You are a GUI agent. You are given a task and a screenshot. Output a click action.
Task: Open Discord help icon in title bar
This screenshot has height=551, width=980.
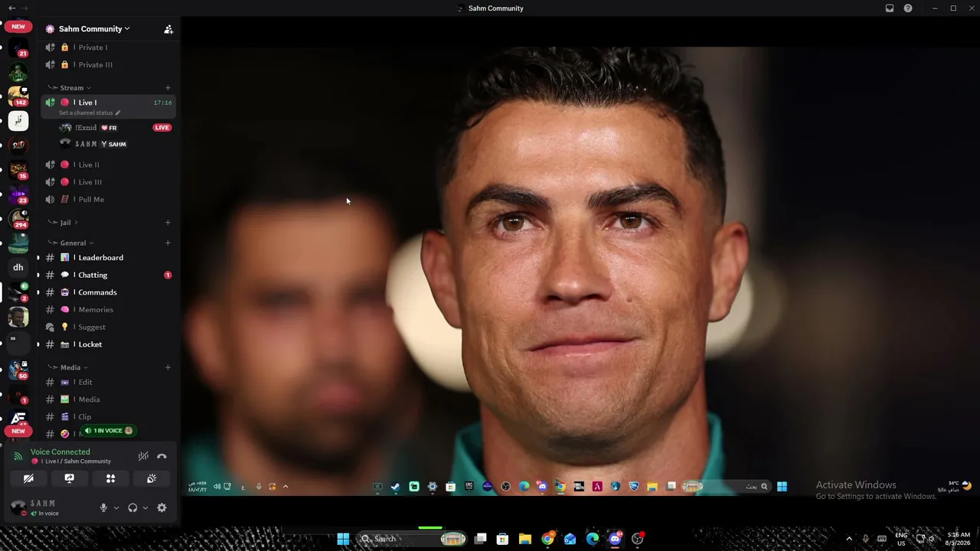pos(908,8)
